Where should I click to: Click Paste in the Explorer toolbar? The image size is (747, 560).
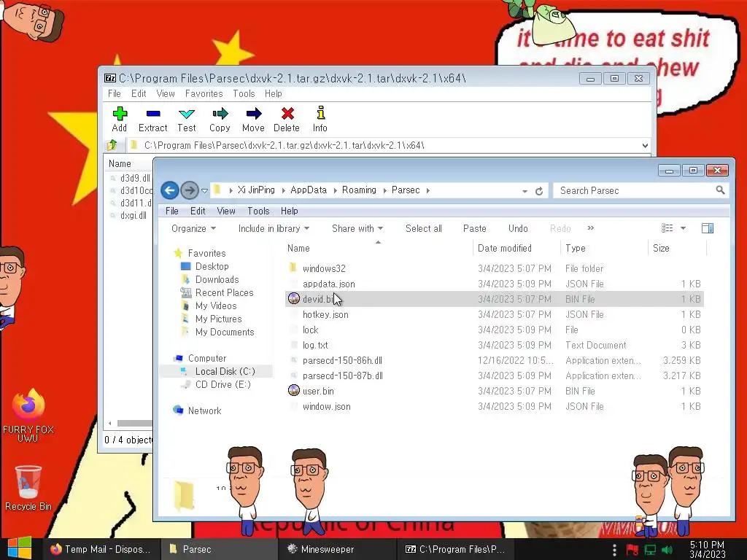click(x=474, y=228)
